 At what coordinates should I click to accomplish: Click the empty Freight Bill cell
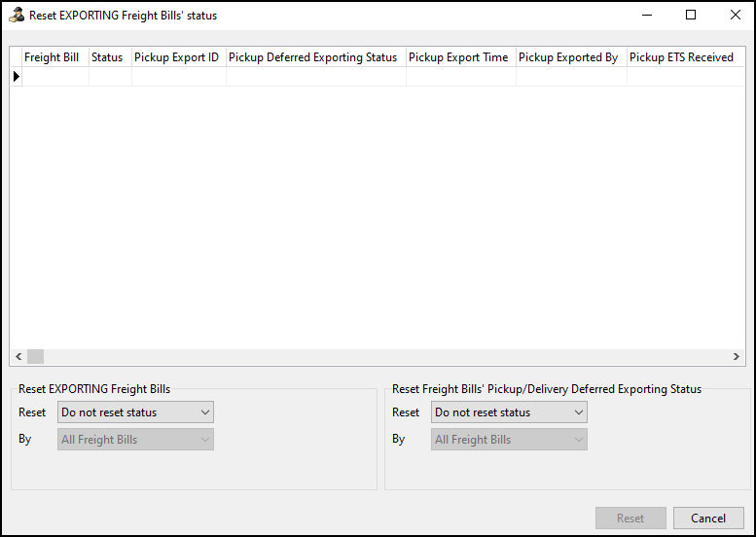click(x=55, y=76)
